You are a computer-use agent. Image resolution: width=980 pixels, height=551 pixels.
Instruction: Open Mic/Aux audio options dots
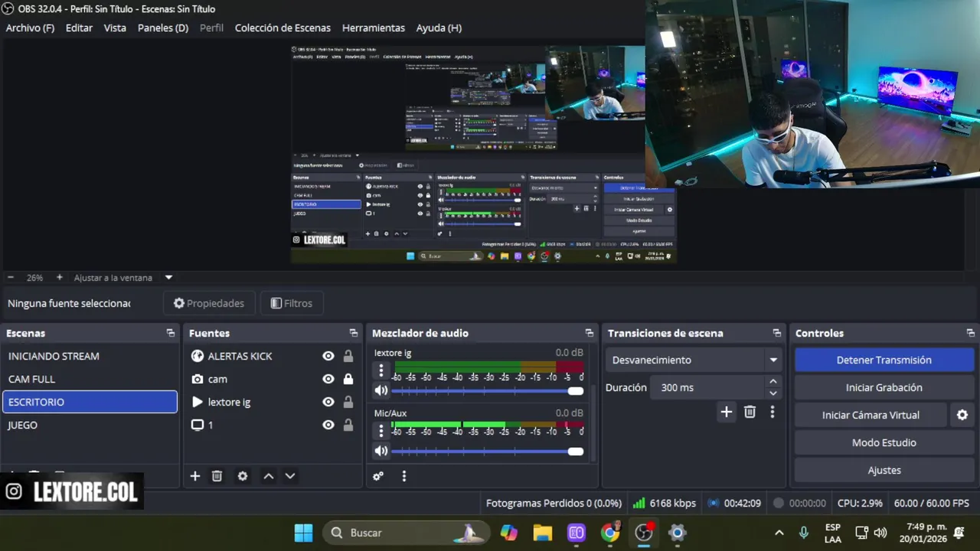pyautogui.click(x=381, y=431)
